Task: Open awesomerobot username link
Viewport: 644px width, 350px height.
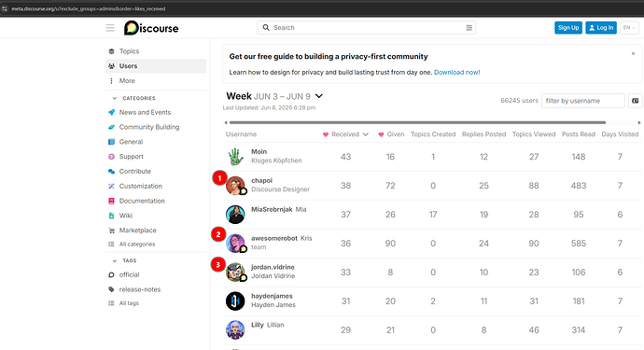Action: (274, 238)
